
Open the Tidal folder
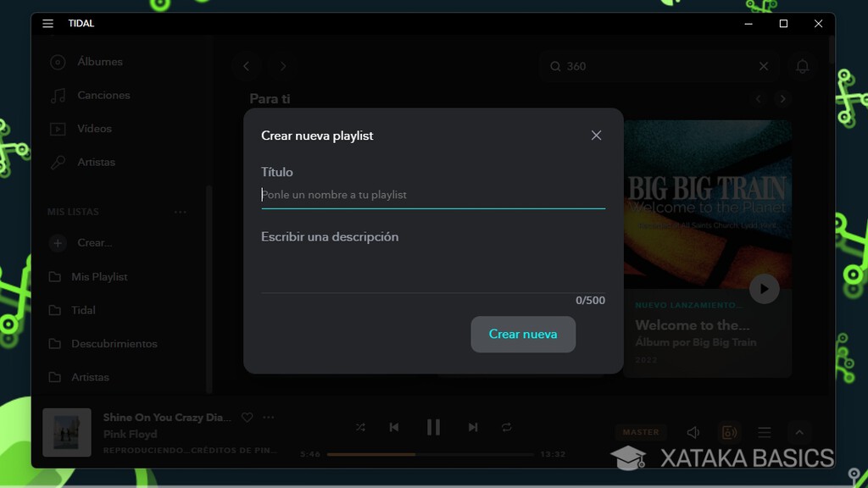(x=83, y=310)
